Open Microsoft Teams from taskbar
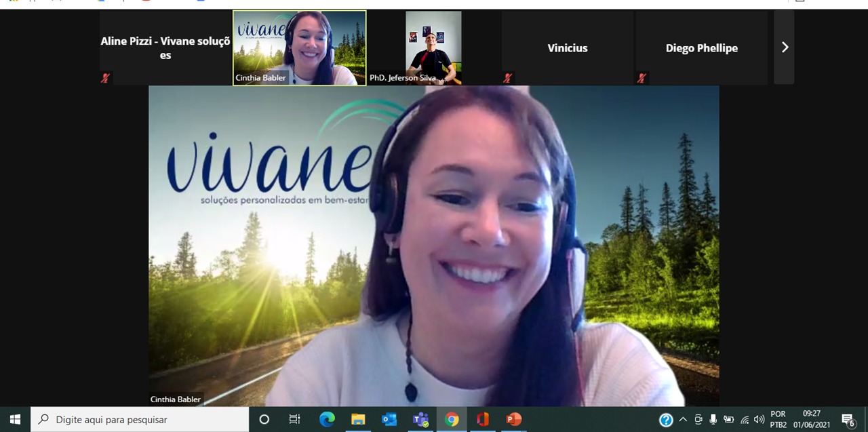868x432 pixels. pos(420,420)
